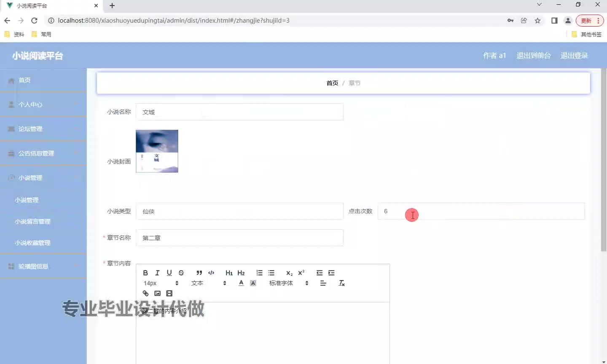Apply strikethrough formatting
This screenshot has width=607, height=364.
tap(181, 273)
